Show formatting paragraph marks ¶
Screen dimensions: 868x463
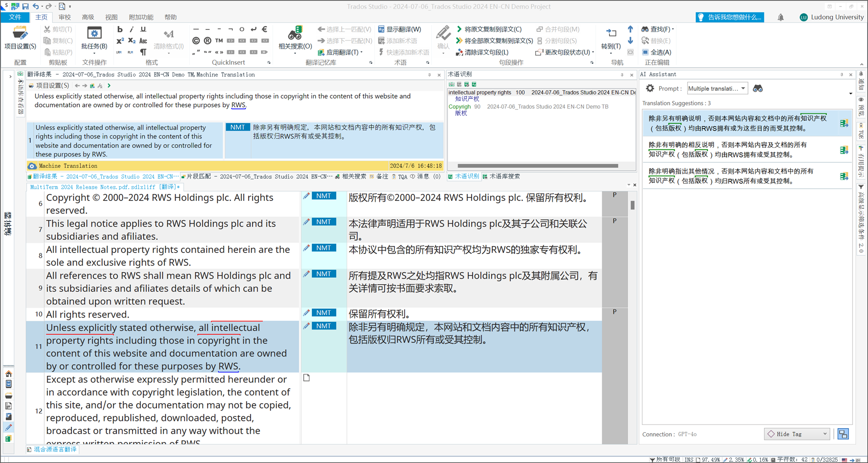point(143,52)
